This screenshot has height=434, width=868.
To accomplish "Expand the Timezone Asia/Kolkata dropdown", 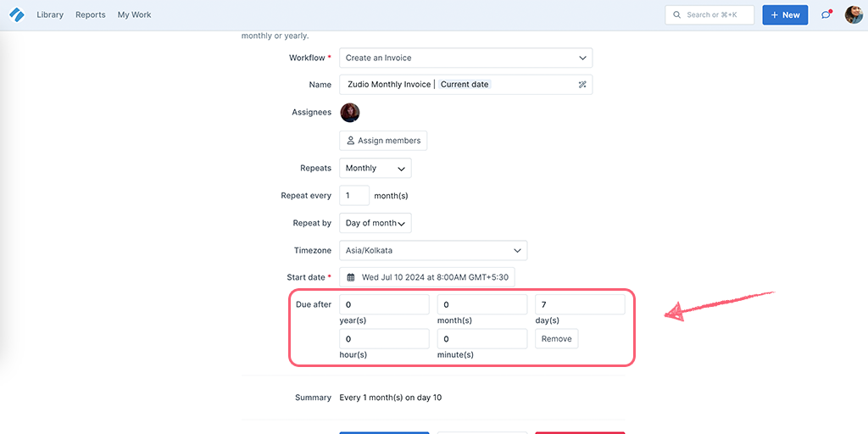I will (433, 250).
